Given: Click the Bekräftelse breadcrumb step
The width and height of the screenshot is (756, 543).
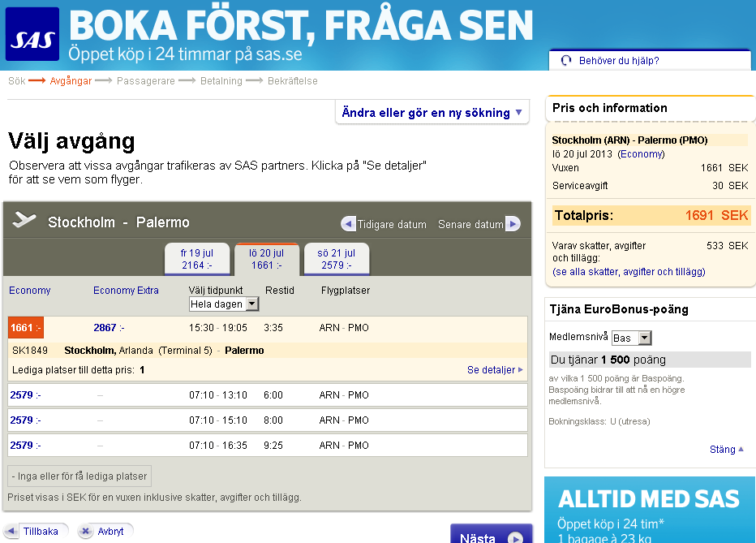Looking at the screenshot, I should (293, 80).
